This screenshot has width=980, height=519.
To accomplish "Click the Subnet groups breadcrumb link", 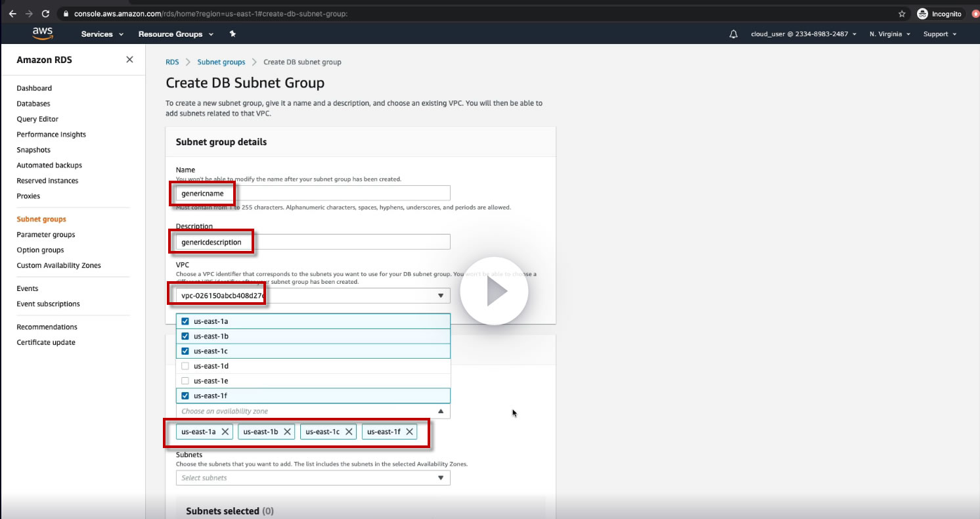I will click(221, 62).
